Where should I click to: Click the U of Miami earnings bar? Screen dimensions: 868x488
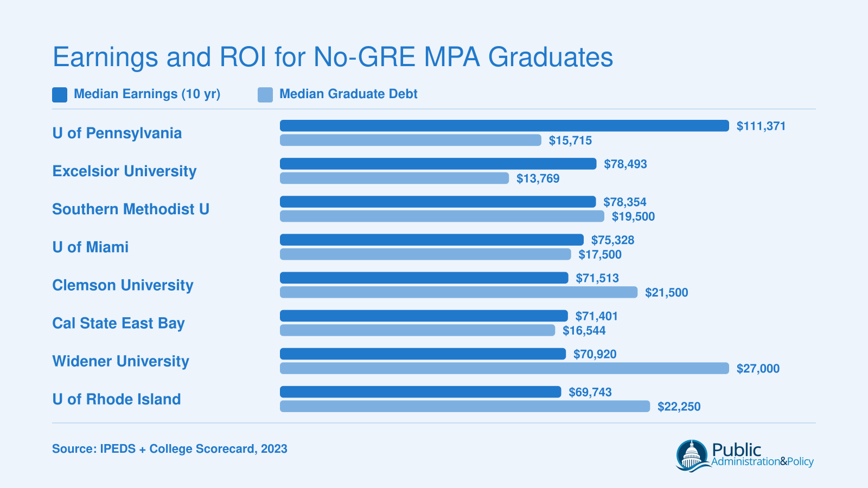click(432, 240)
